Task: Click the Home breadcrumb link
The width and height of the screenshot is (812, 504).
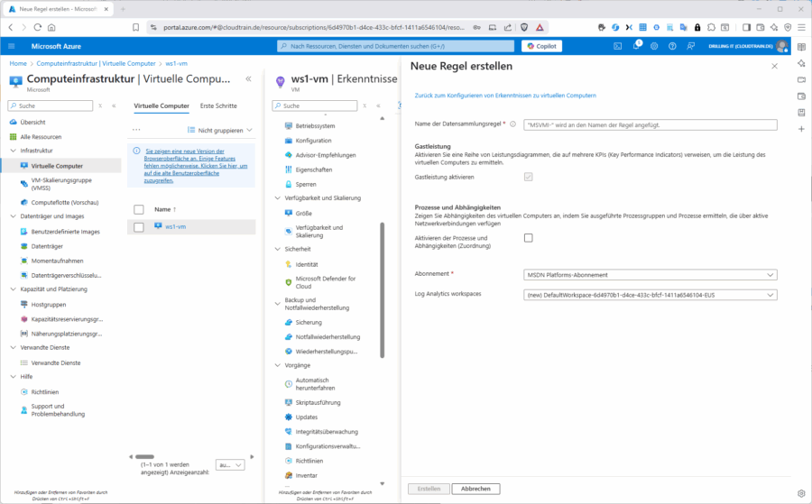Action: pos(18,63)
